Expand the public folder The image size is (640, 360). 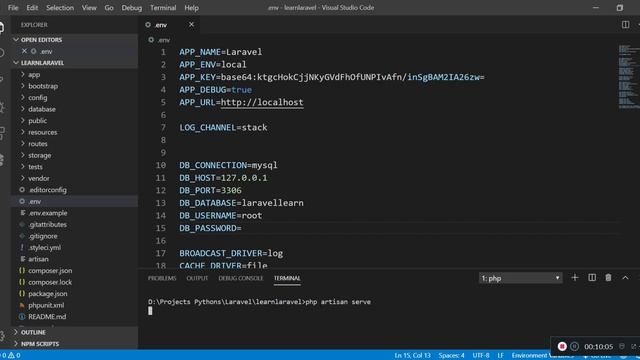pyautogui.click(x=37, y=120)
